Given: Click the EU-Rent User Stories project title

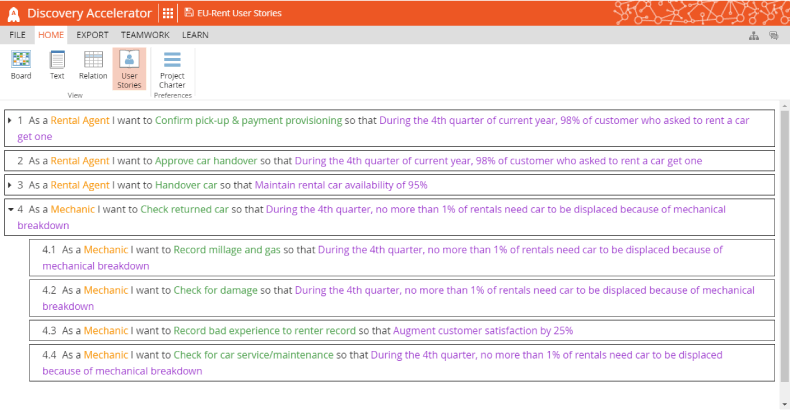Looking at the screenshot, I should [239, 13].
